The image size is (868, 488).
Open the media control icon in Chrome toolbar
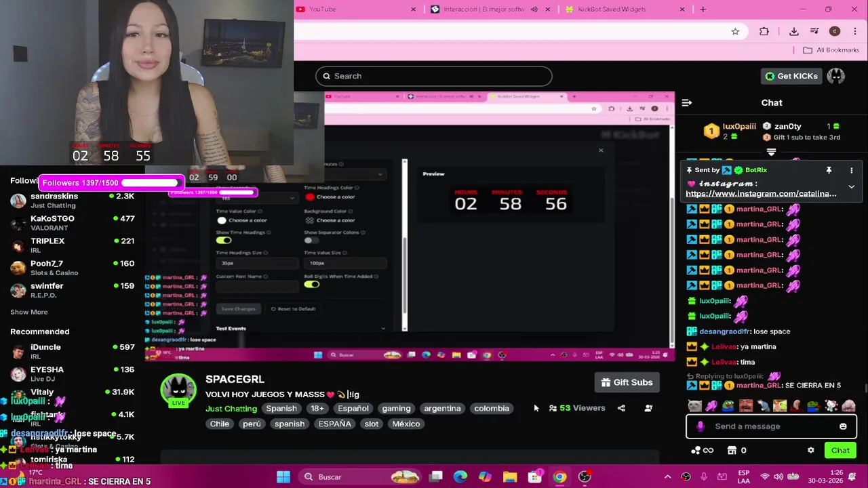coord(814,31)
